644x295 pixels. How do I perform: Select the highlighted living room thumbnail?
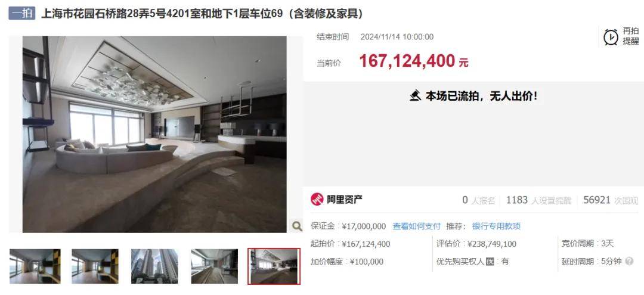tap(274, 266)
